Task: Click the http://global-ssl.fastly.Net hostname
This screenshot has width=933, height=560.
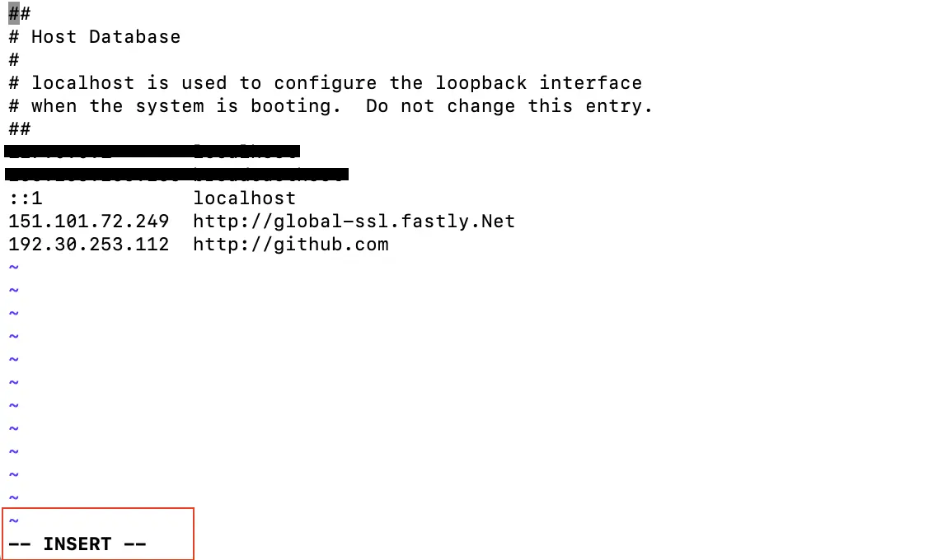Action: (x=354, y=222)
